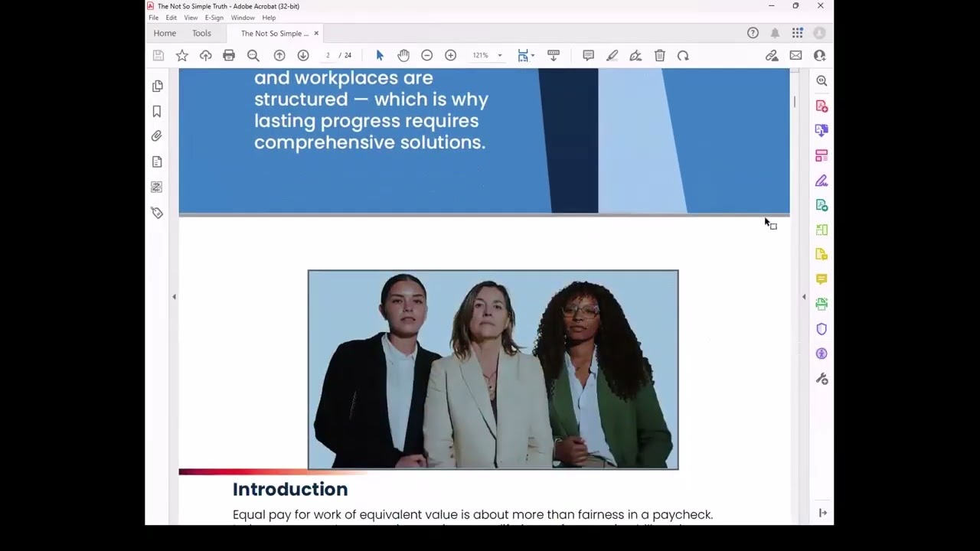Select the Hand pan tool

coord(403,55)
